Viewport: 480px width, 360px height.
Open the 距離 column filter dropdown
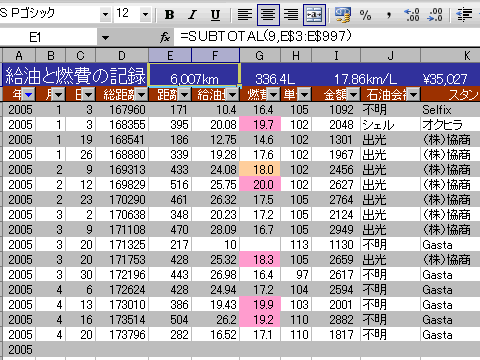[184, 95]
